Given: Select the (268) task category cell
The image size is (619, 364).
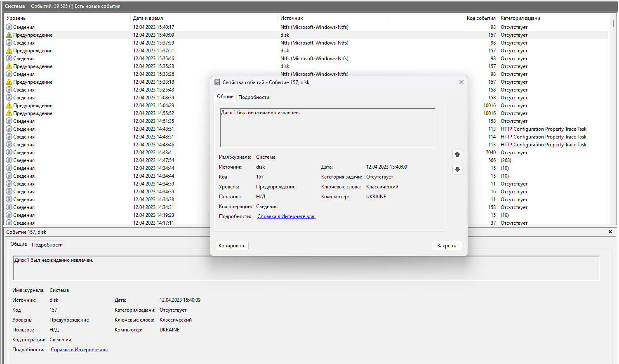Looking at the screenshot, I should tap(506, 160).
